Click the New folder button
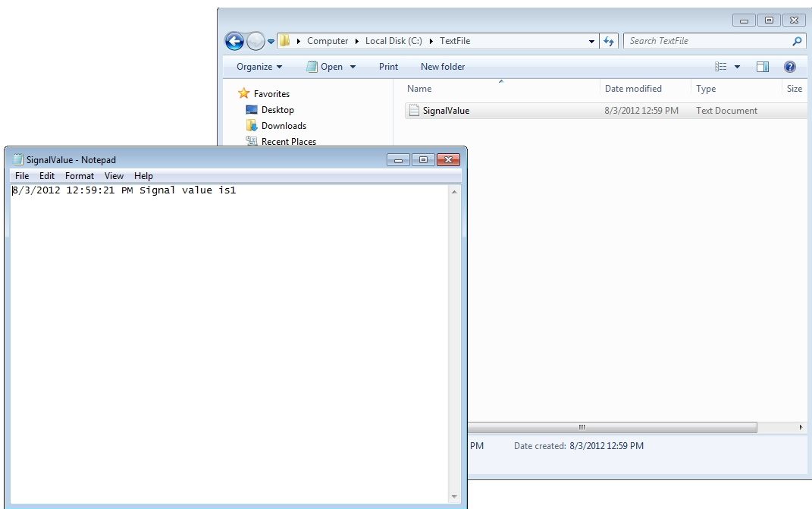The height and width of the screenshot is (509, 812). 443,67
